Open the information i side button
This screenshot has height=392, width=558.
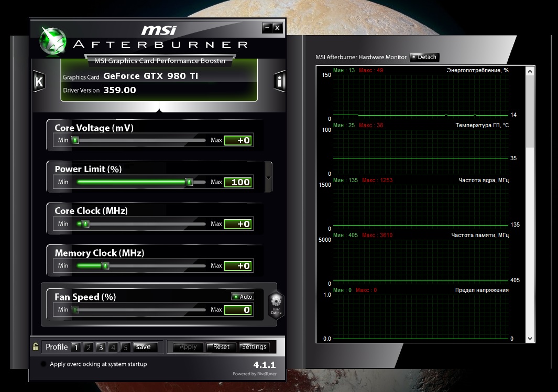(x=279, y=82)
